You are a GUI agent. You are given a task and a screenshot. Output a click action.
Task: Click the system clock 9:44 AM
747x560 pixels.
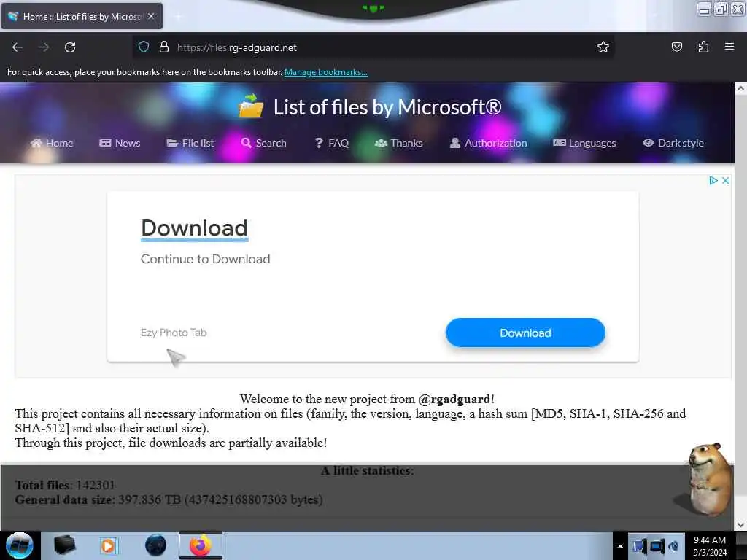[709, 540]
